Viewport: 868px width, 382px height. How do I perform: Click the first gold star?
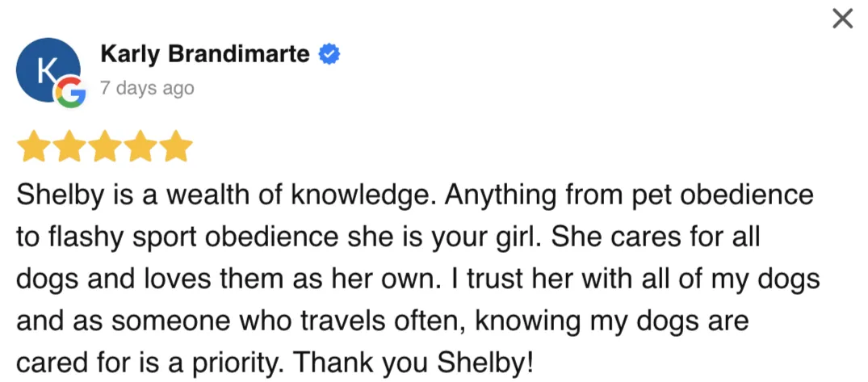tap(33, 148)
